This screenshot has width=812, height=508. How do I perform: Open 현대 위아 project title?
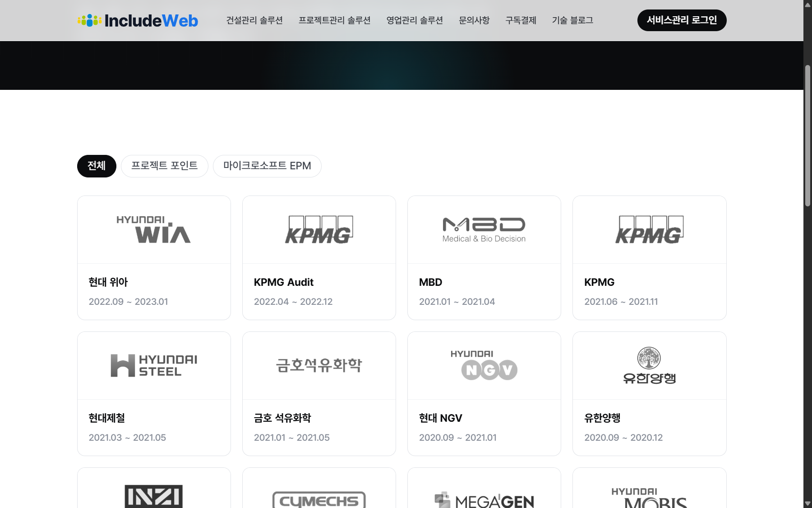[108, 282]
